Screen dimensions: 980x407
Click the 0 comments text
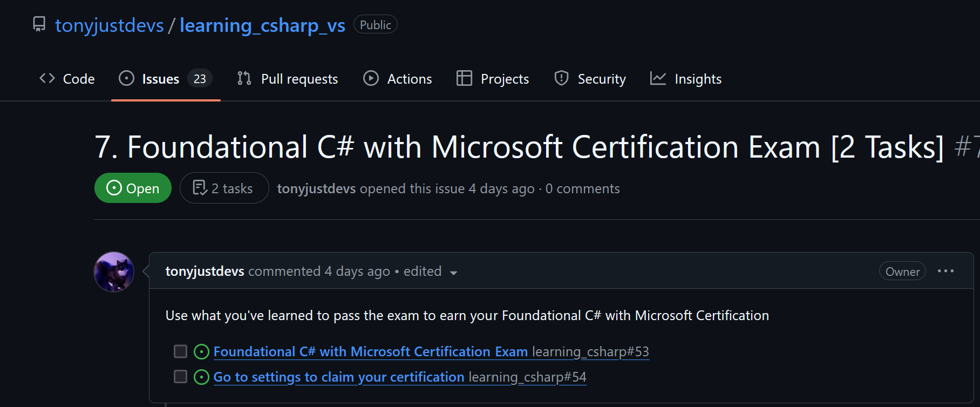[583, 188]
